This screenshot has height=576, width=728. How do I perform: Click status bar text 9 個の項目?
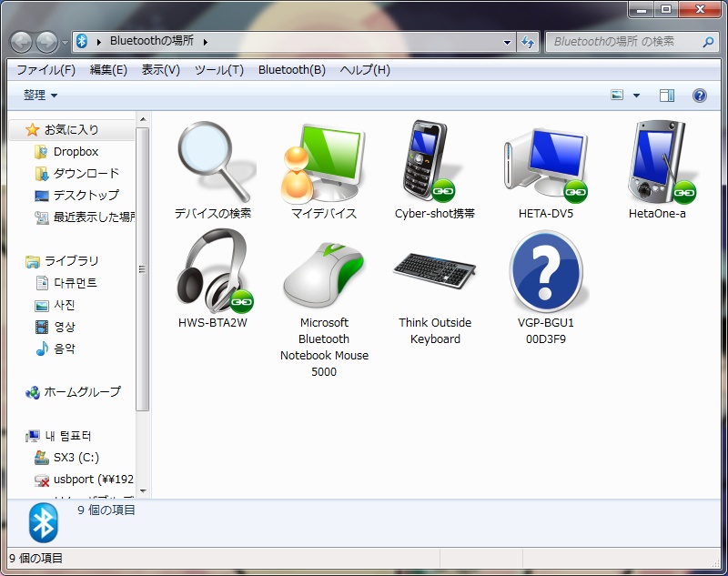(x=35, y=559)
